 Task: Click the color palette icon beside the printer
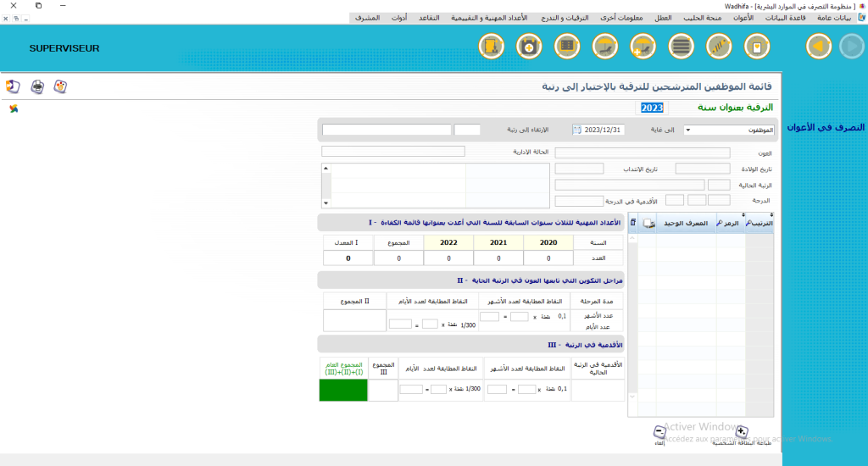60,86
